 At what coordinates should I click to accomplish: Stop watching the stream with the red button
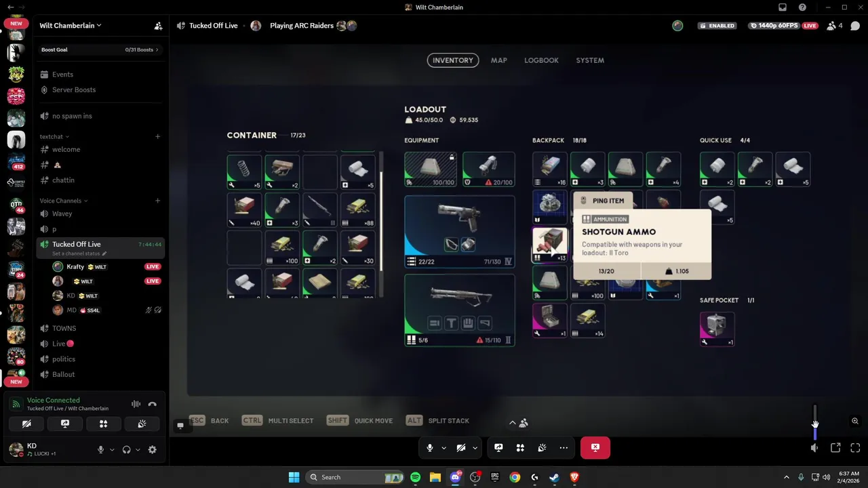point(595,447)
